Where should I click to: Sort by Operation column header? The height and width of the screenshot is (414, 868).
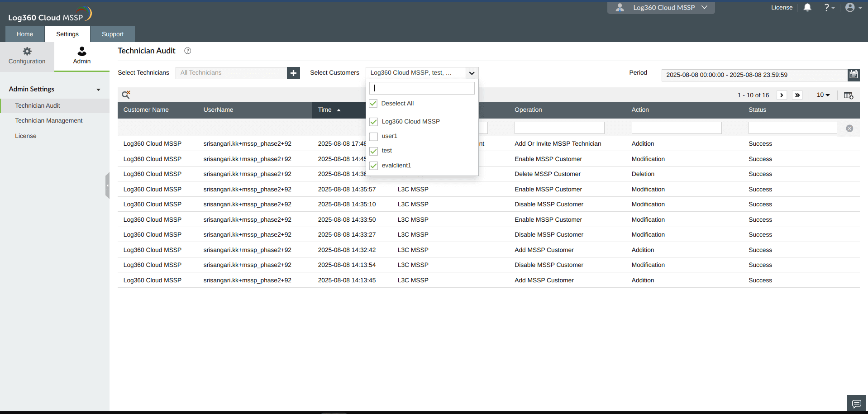click(528, 110)
